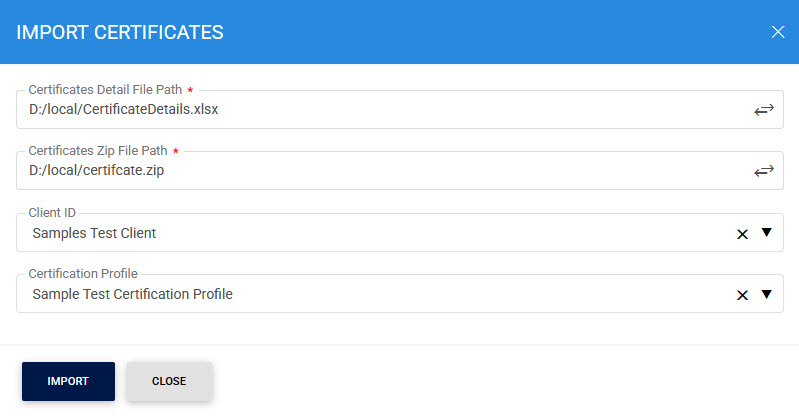This screenshot has width=799, height=416.
Task: Click the Certificates Zip File Path label
Action: 98,151
